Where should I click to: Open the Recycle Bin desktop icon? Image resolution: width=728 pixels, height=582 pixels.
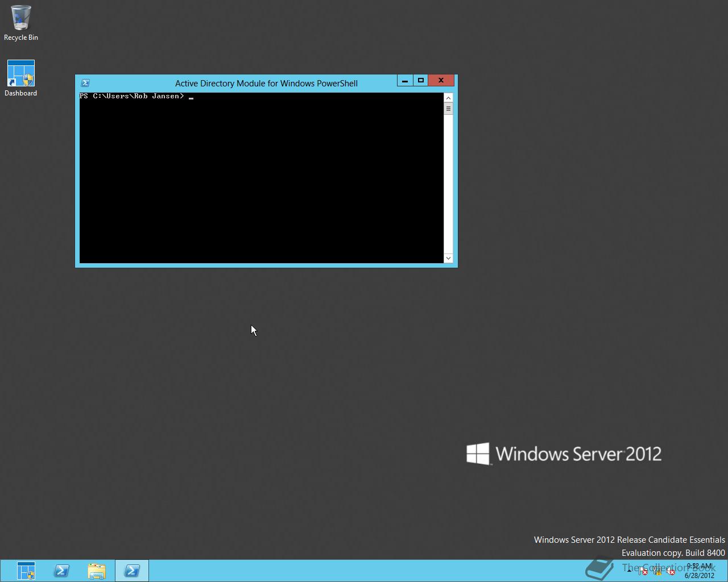coord(21,23)
